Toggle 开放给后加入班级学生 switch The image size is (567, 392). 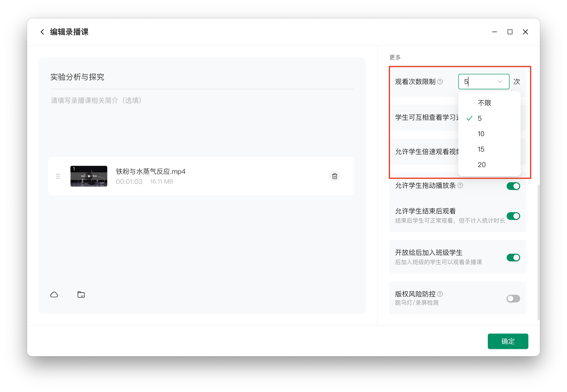click(513, 258)
